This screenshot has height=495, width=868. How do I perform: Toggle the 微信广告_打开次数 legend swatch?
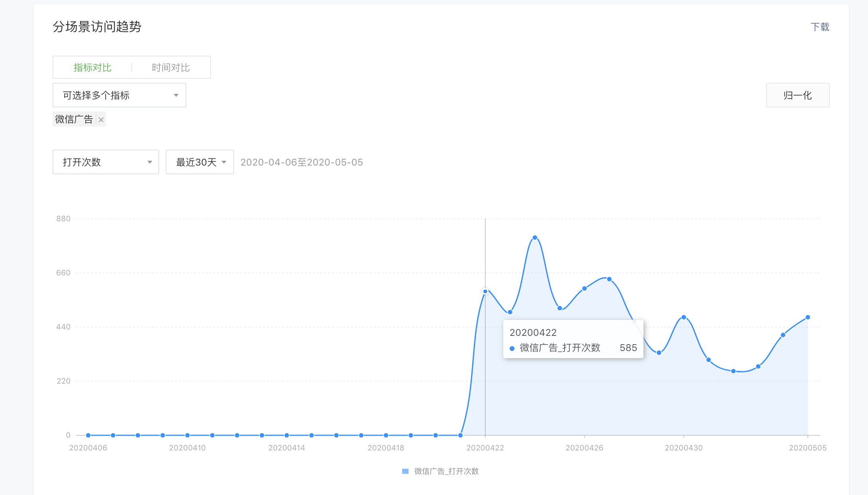tap(405, 472)
